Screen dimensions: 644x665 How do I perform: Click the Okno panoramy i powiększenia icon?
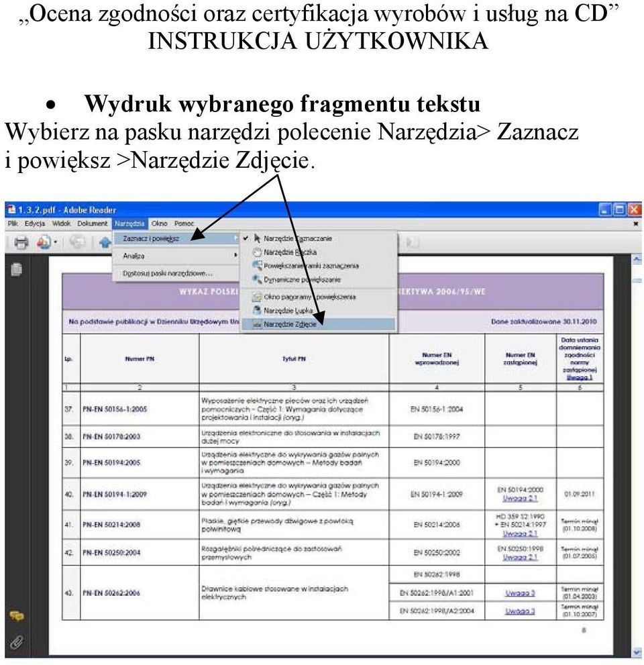coord(257,297)
